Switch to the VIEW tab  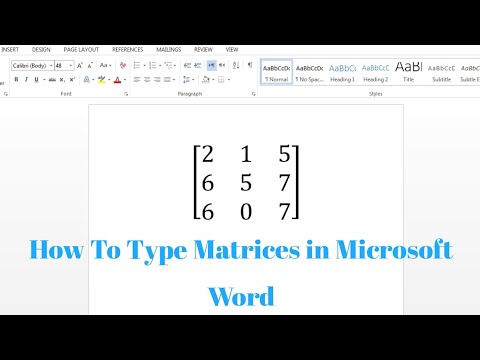click(232, 50)
